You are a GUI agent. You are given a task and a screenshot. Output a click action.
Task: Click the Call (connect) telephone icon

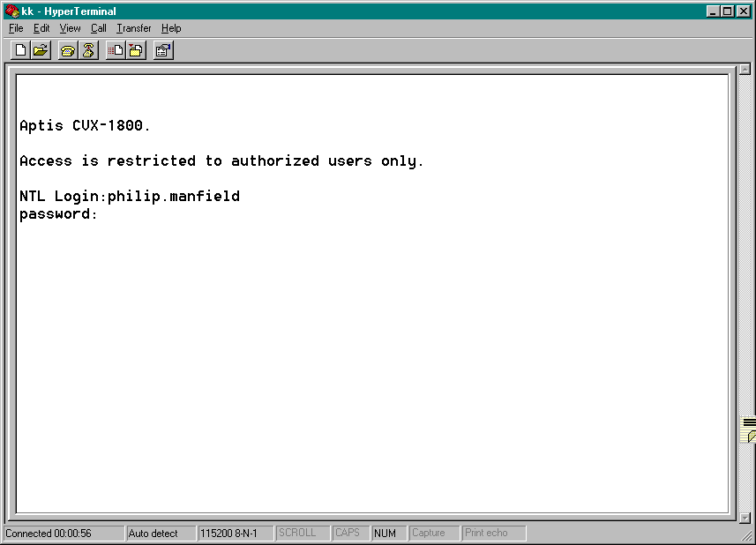click(x=68, y=50)
